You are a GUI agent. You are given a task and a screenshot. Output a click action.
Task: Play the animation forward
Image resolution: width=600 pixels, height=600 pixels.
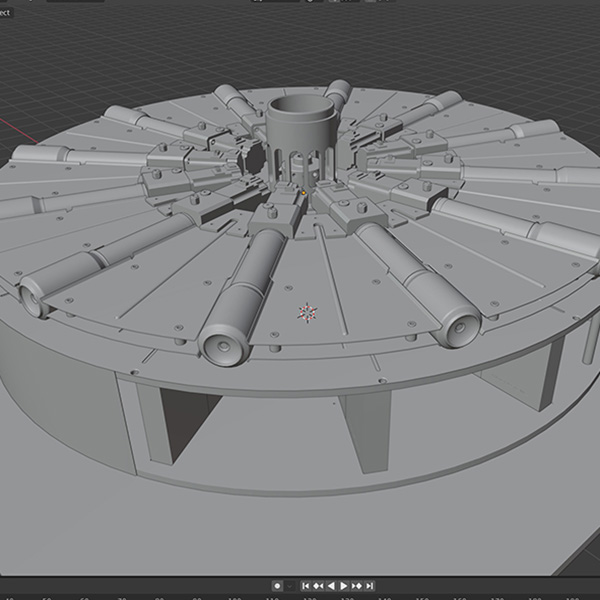click(x=344, y=586)
